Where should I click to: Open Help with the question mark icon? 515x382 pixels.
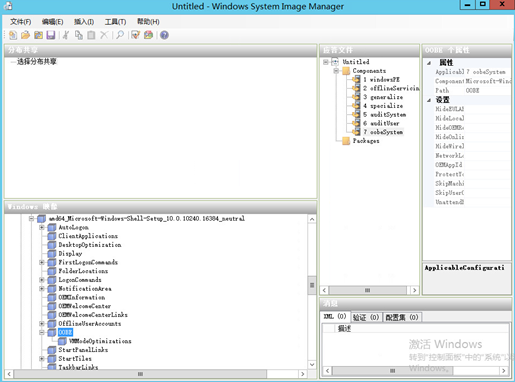(x=164, y=35)
